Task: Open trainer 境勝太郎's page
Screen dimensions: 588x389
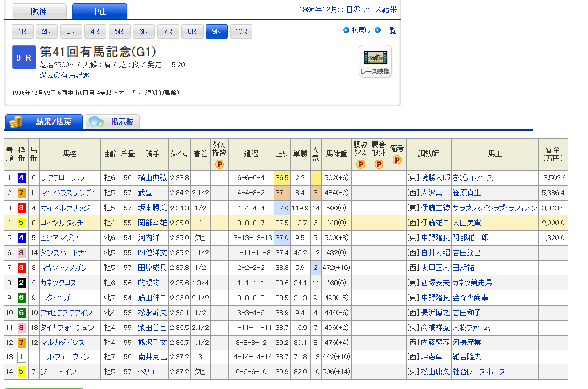Action: [x=432, y=178]
